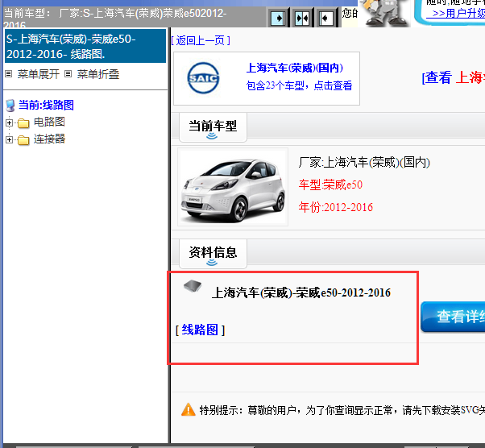Click the SAIC brand logo
Viewport: 485px width, 448px height.
pyautogui.click(x=203, y=78)
